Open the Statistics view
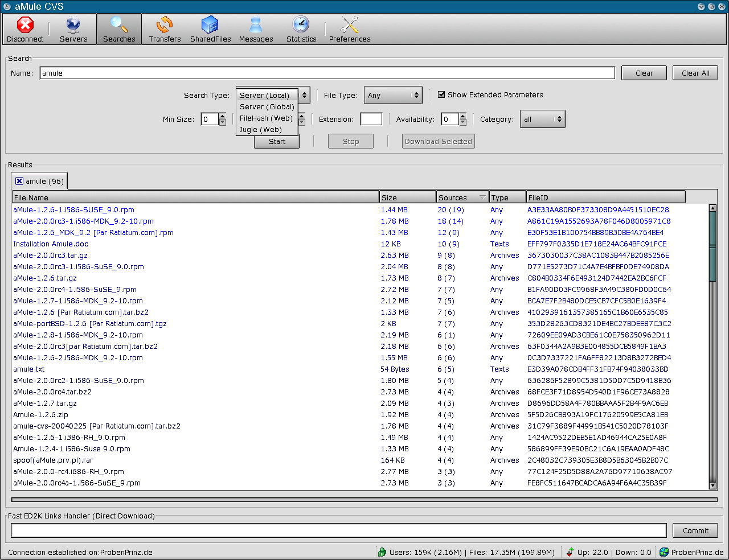729x560 pixels. point(301,30)
